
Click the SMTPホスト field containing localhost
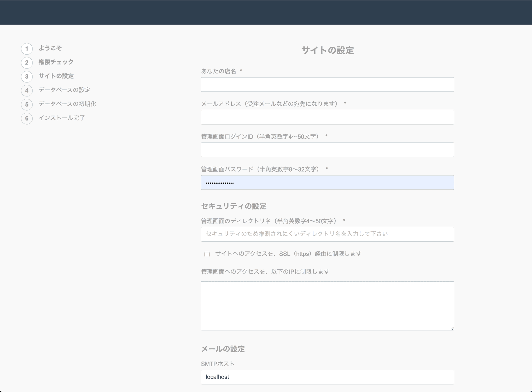[327, 377]
